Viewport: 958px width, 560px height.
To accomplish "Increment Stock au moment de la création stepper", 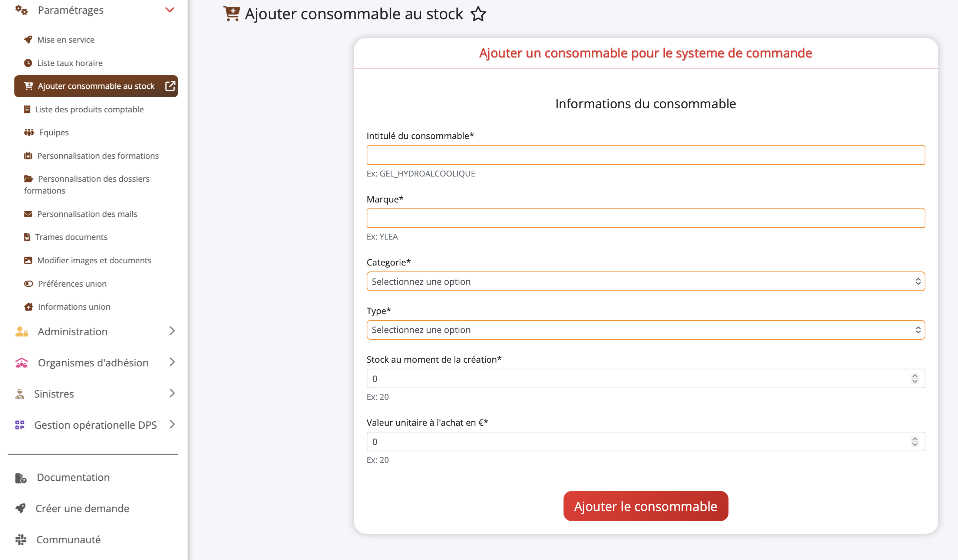I will (x=914, y=376).
